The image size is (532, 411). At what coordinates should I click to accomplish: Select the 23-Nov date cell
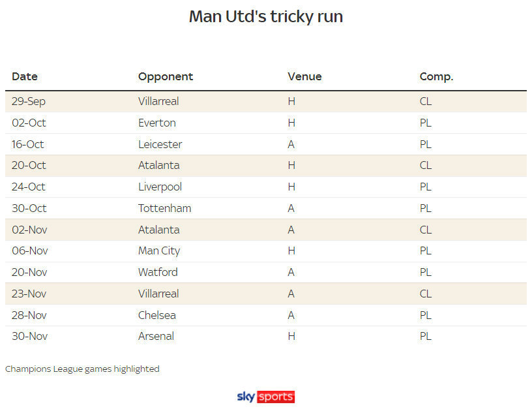click(29, 294)
